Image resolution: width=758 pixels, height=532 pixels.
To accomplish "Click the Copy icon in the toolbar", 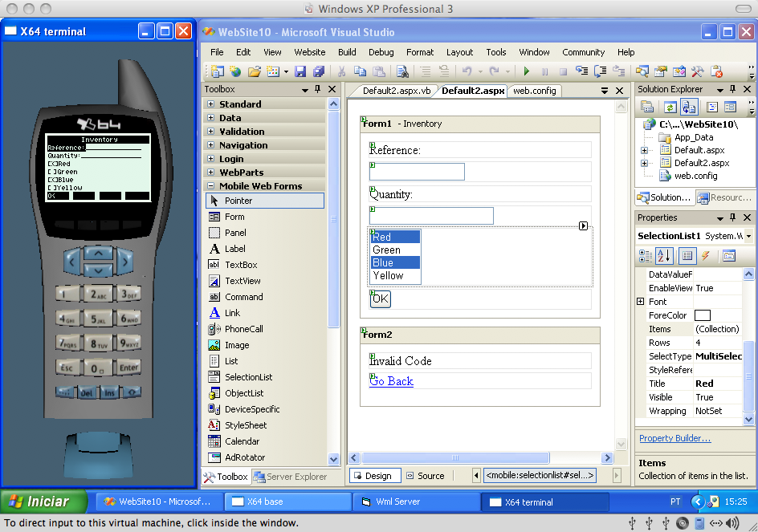I will tap(361, 71).
